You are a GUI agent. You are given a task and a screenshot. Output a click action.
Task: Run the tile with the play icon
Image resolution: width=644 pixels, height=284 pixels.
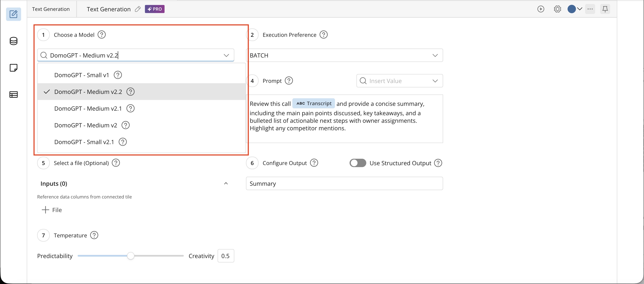click(x=541, y=9)
